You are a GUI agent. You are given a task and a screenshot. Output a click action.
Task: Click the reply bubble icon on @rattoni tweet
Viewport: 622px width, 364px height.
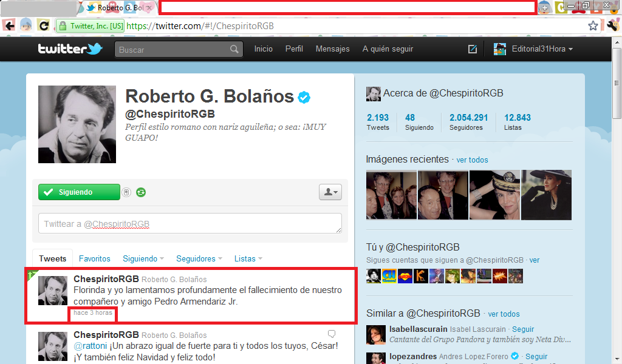[332, 334]
